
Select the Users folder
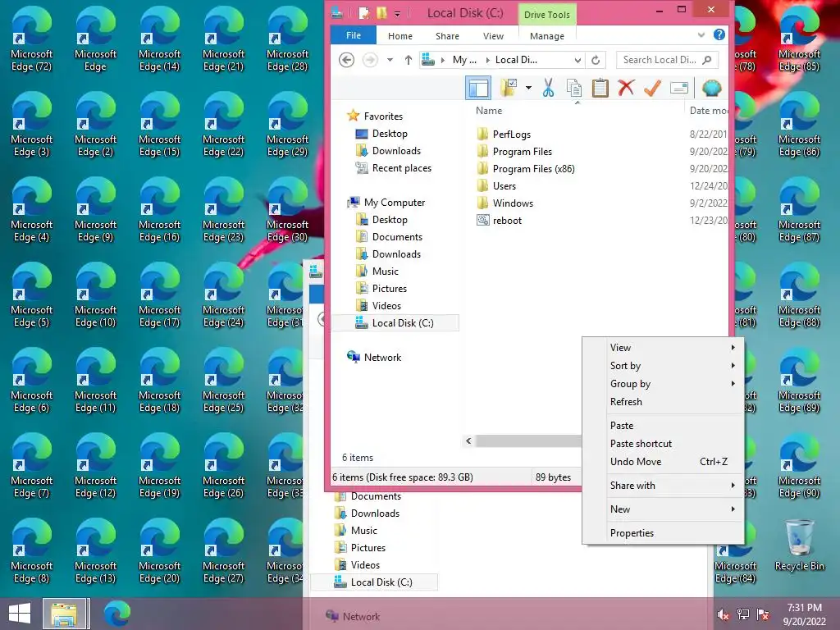(496, 186)
